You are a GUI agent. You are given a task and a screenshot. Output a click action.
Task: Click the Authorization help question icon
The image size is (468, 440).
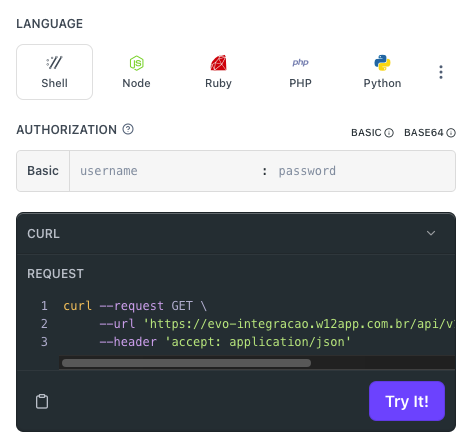(x=128, y=129)
